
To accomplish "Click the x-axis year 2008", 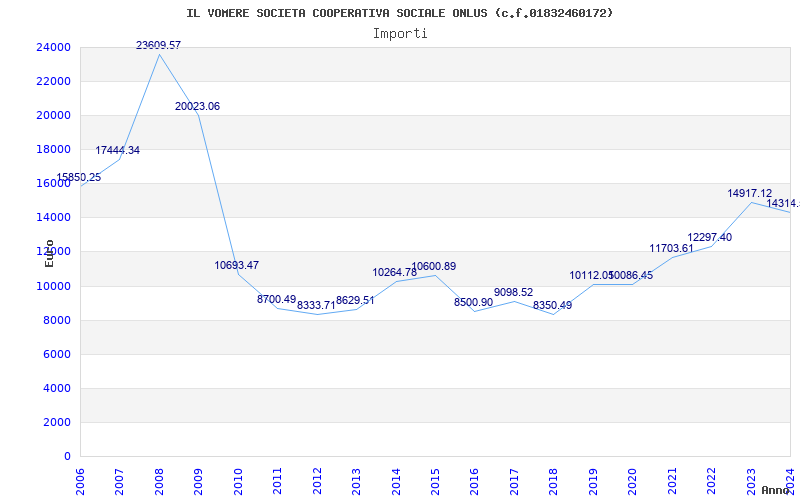I will pos(159,481).
